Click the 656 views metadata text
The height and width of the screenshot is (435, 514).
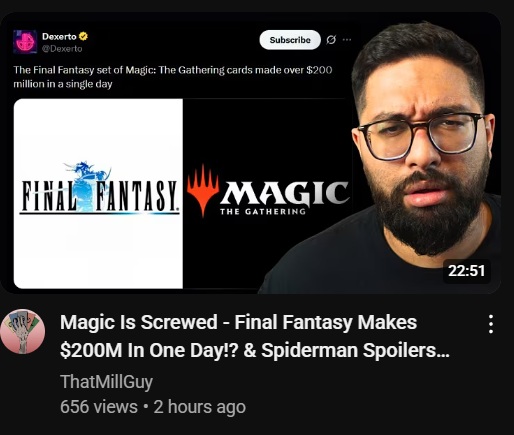tap(99, 407)
